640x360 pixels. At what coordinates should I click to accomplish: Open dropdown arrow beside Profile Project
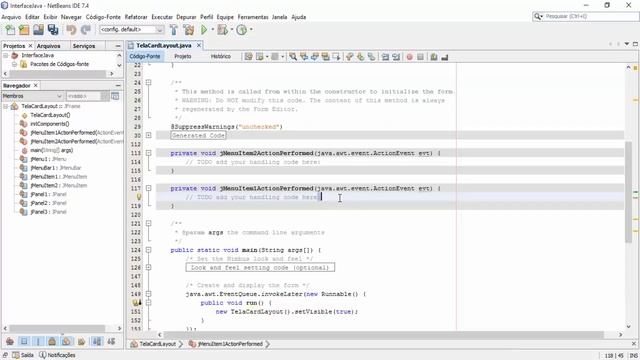coord(251,29)
